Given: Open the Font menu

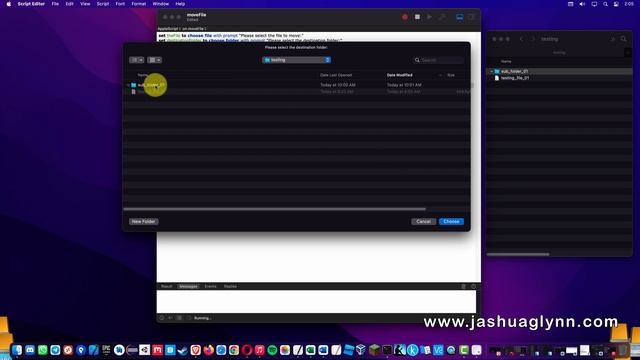Looking at the screenshot, I should (120, 4).
